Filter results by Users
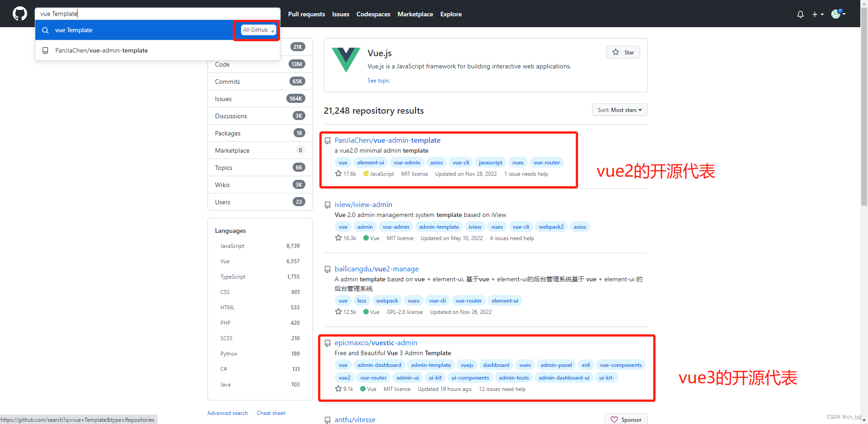The width and height of the screenshot is (868, 424). click(x=260, y=202)
